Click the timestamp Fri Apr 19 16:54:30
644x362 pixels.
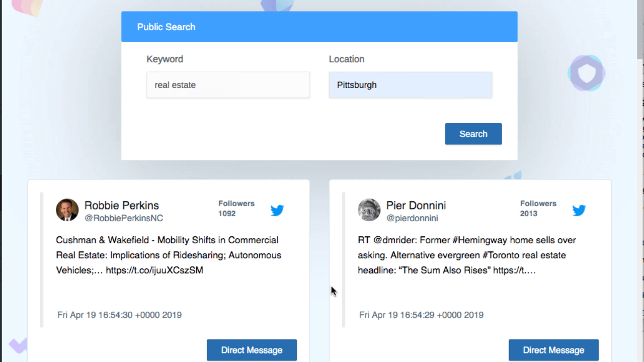click(120, 315)
